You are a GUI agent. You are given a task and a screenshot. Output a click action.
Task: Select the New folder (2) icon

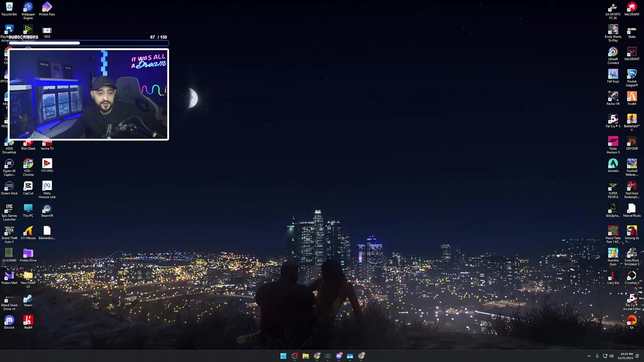click(x=28, y=280)
